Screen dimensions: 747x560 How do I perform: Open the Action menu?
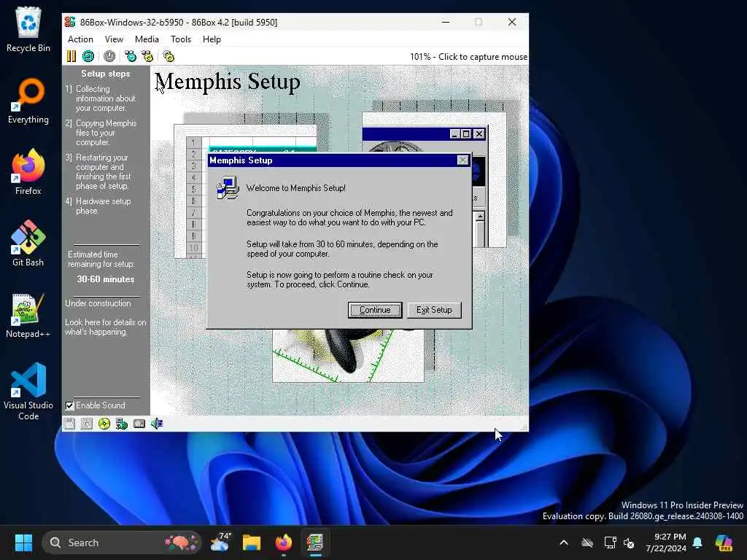(x=80, y=39)
